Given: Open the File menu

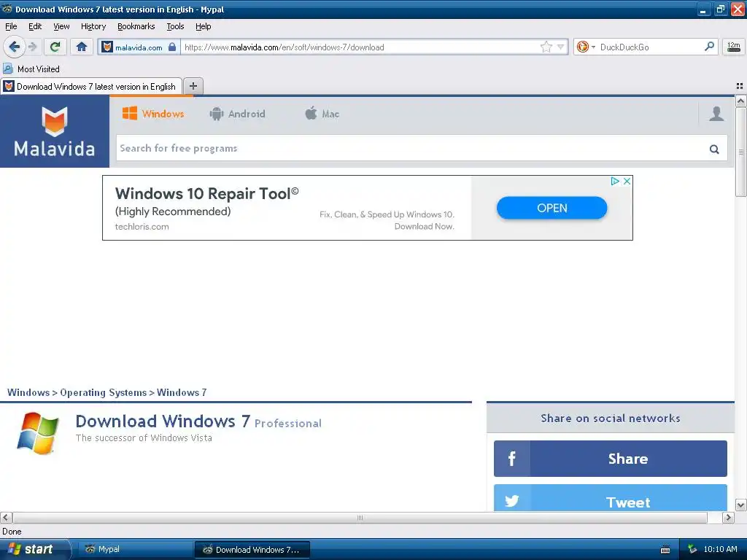Looking at the screenshot, I should [11, 26].
